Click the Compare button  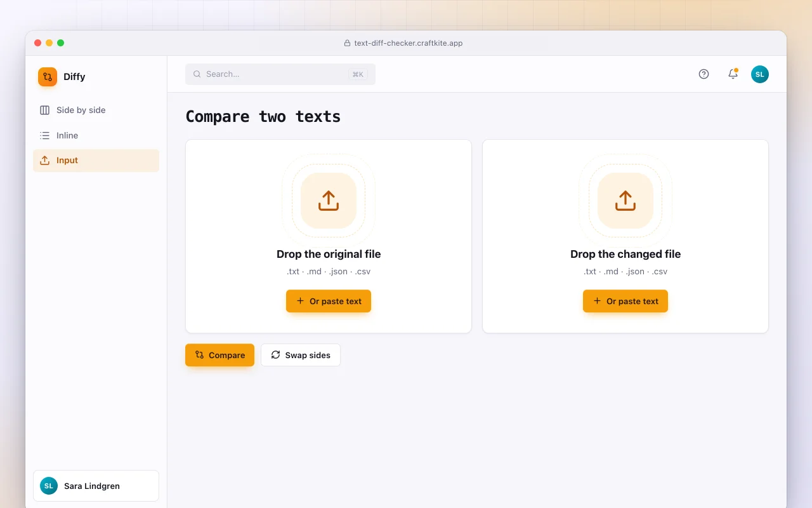tap(219, 355)
